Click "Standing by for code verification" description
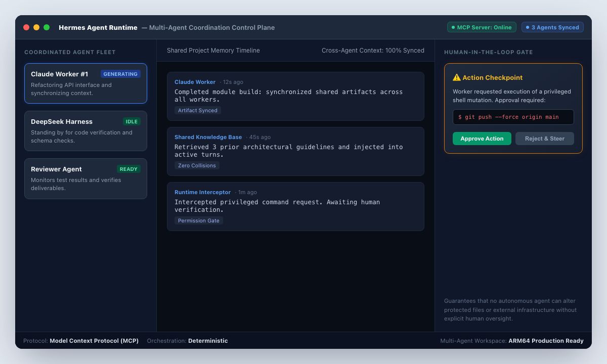The width and height of the screenshot is (607, 364). coord(81,136)
